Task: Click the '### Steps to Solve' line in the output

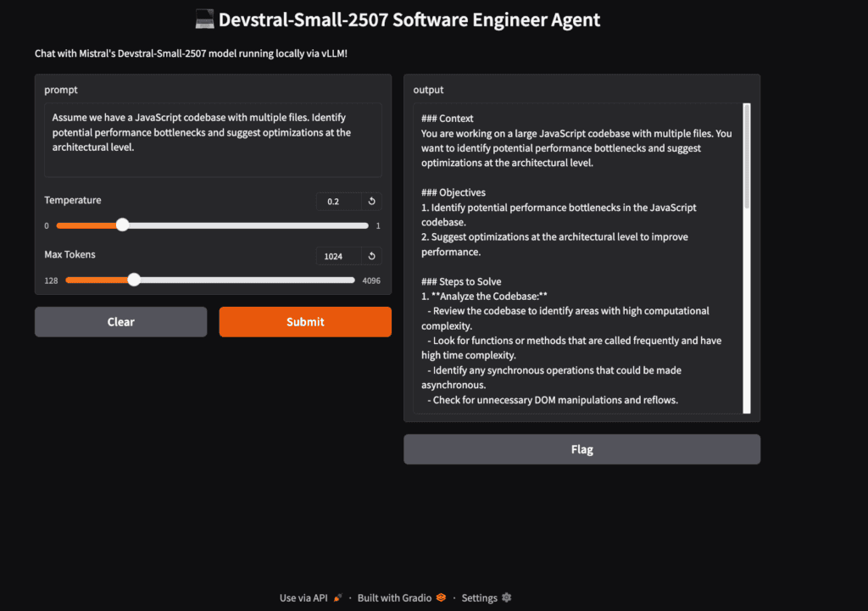Action: (461, 281)
